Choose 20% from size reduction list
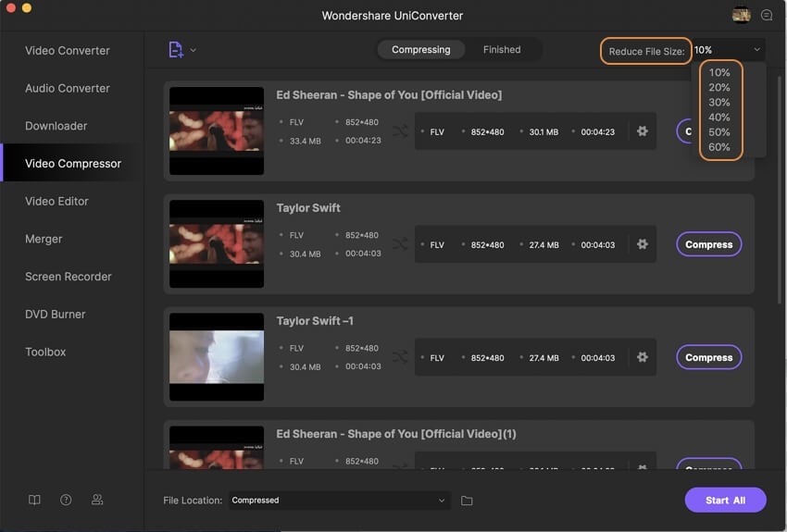 point(719,87)
